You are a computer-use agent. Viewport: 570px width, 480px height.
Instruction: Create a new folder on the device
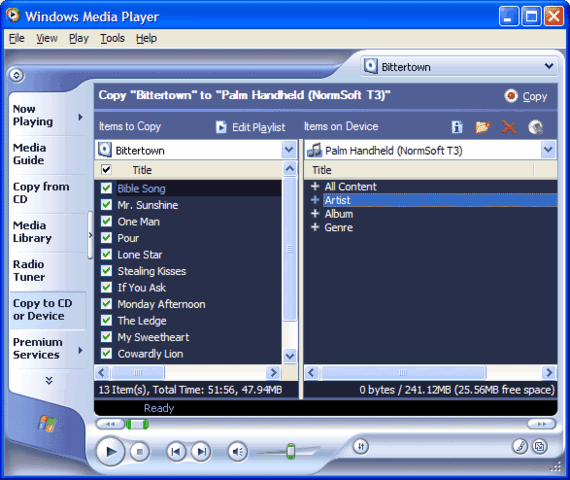482,127
